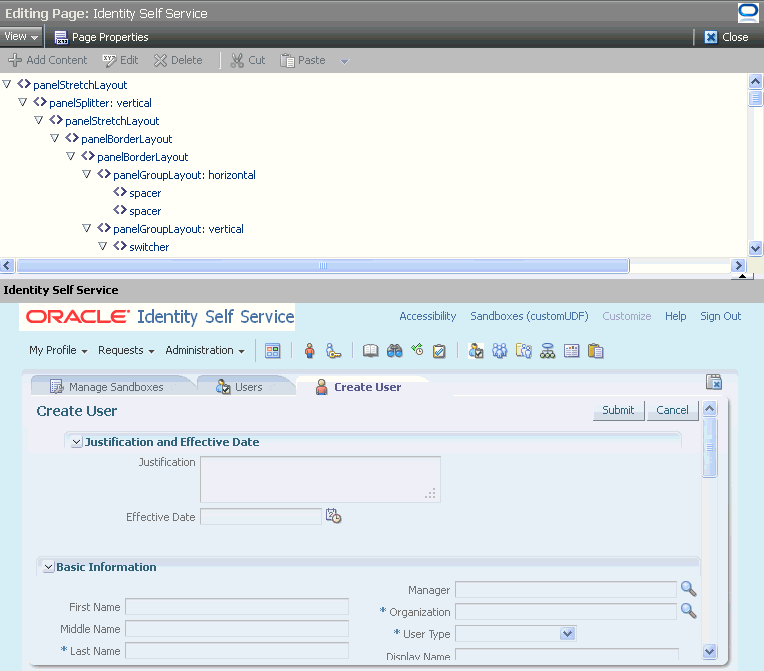
Task: Click the binoculars search icon
Action: (395, 351)
